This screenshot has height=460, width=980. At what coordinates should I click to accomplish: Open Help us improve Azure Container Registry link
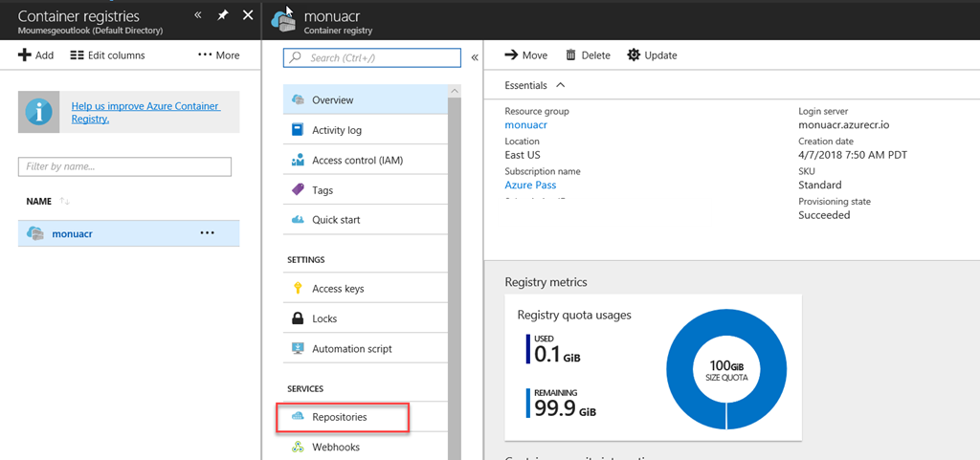[x=145, y=112]
